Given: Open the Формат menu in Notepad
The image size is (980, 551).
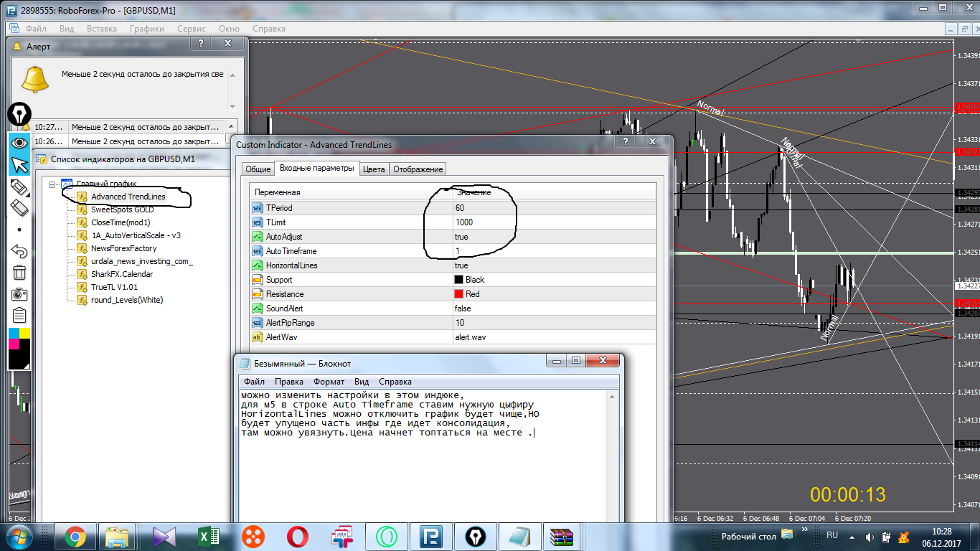Looking at the screenshot, I should tap(329, 382).
